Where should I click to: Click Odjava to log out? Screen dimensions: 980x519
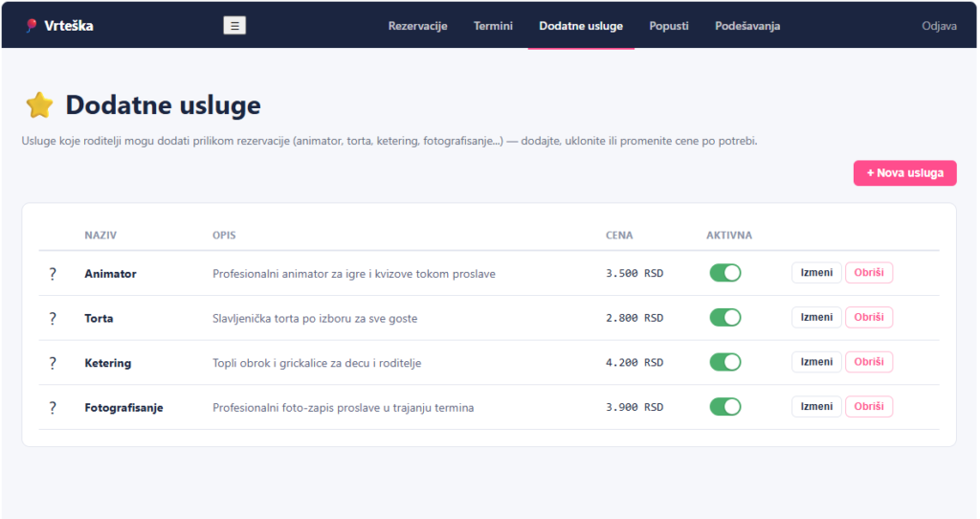tap(940, 26)
